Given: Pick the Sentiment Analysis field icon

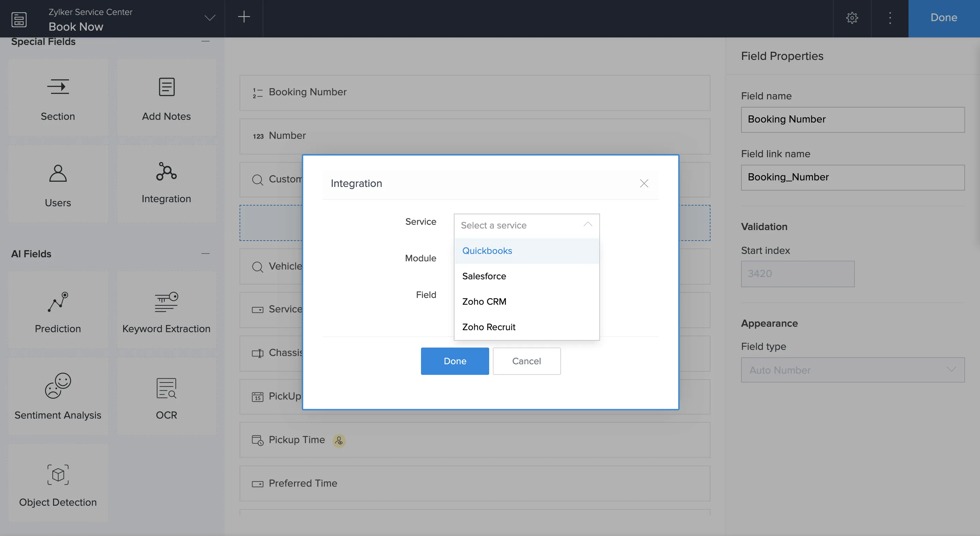Looking at the screenshot, I should (x=58, y=386).
